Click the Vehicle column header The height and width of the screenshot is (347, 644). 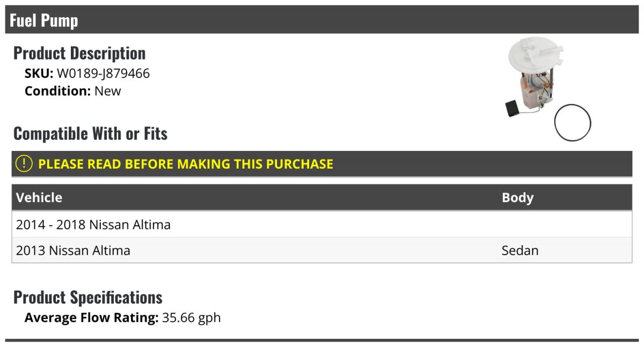coord(39,198)
